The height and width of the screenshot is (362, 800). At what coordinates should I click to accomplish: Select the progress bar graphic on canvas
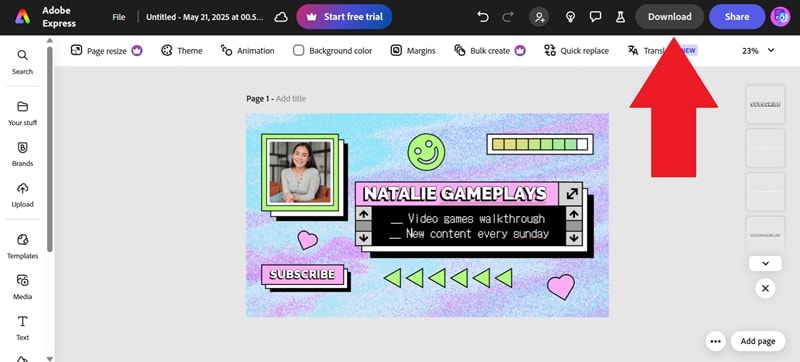[x=540, y=144]
